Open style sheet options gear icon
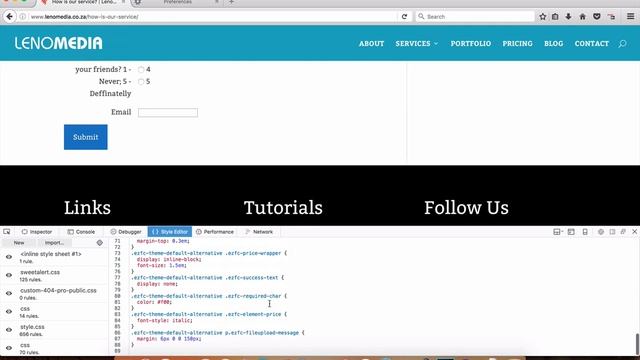Viewport: 640px width, 360px height. [100, 243]
